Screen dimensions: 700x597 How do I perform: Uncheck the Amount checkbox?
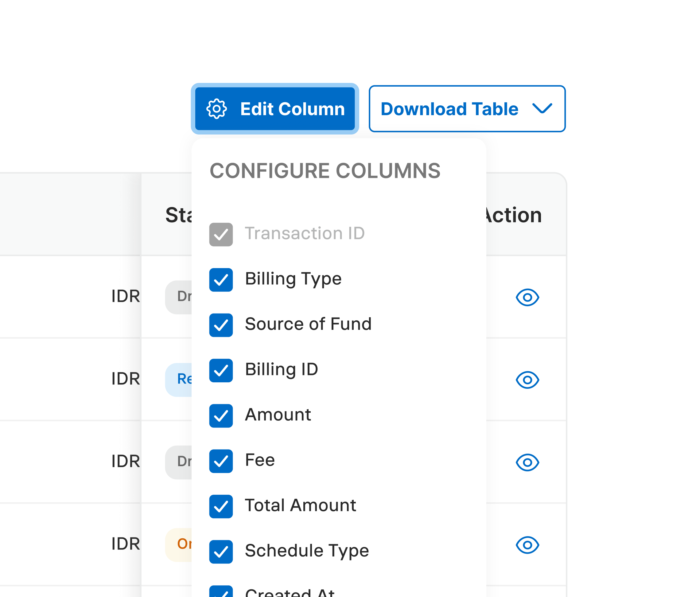pos(221,416)
